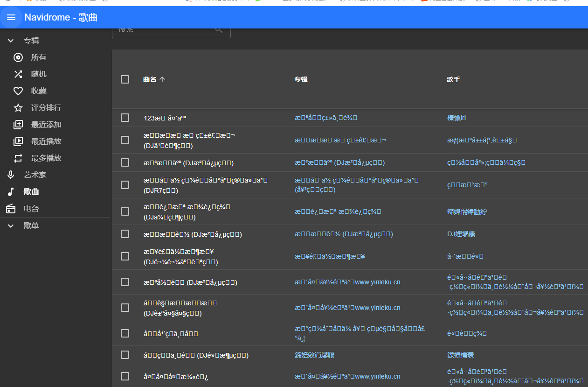Select the checkbox of the "(DJR7" song row
588x387 pixels.
point(125,185)
